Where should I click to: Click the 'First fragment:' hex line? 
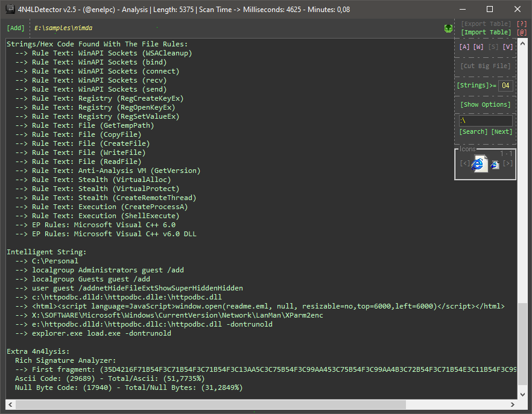(x=266, y=370)
